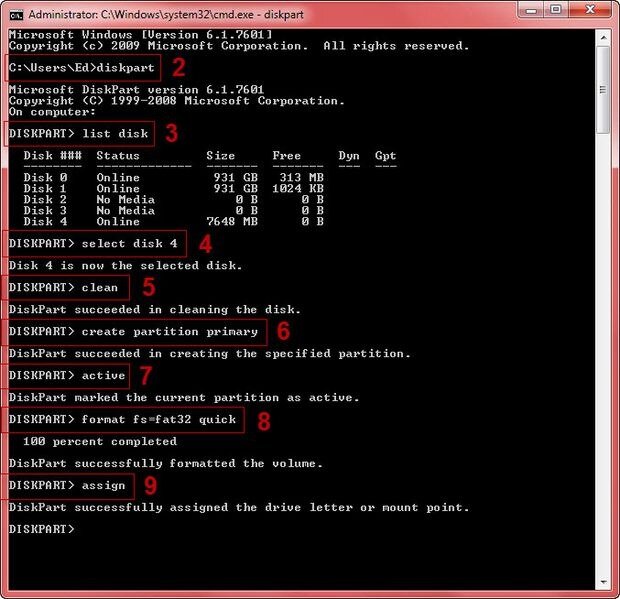Click the 'Status' column header
The height and width of the screenshot is (599, 620).
coord(118,156)
